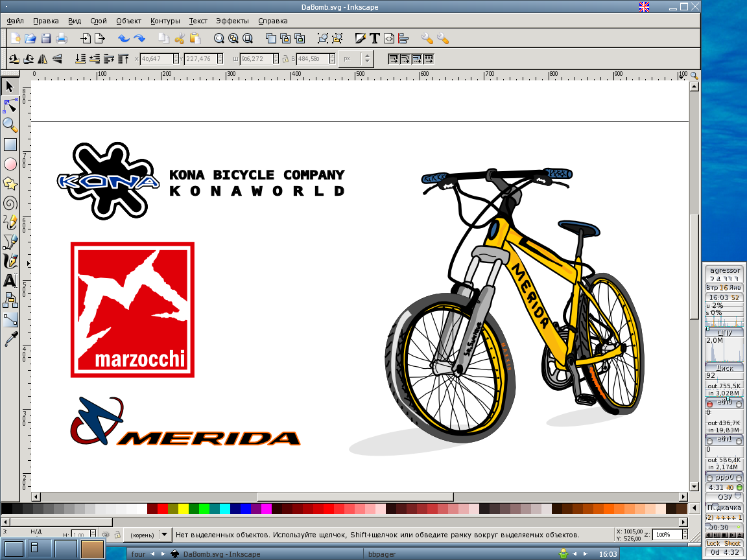
Task: Open the Слой menu
Action: (99, 21)
